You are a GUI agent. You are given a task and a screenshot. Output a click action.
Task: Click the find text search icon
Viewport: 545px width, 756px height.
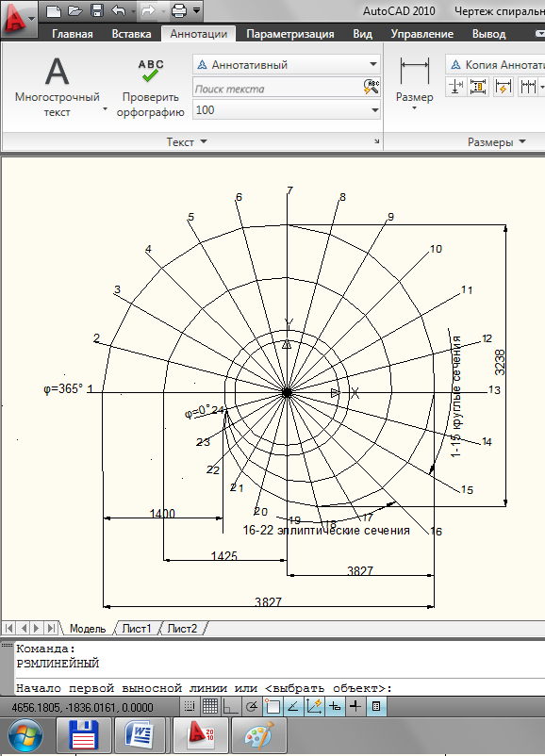point(371,88)
